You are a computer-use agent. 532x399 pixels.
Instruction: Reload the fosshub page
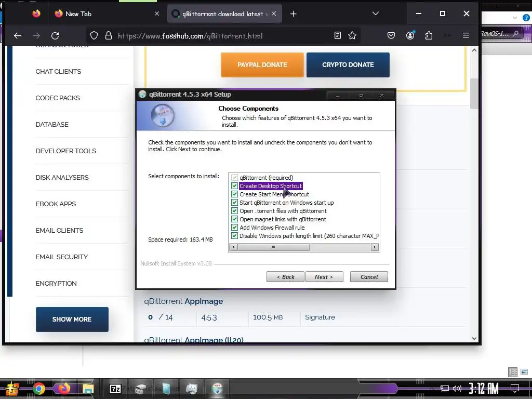coord(55,36)
